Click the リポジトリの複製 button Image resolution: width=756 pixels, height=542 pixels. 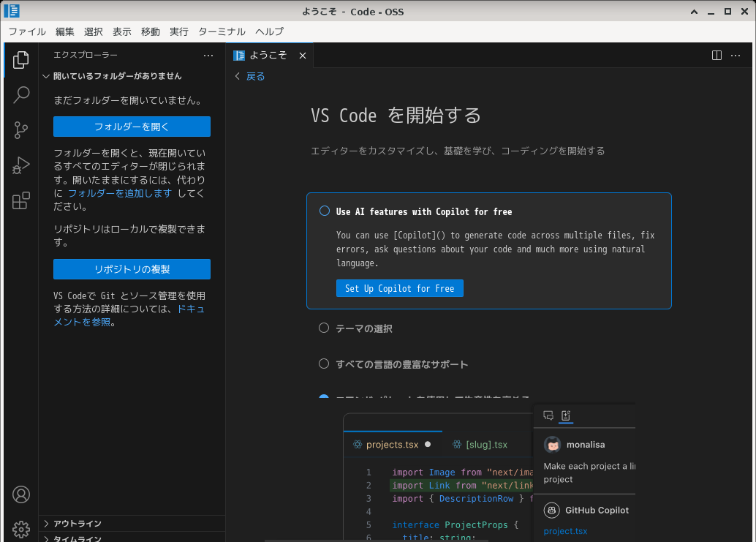pos(132,269)
